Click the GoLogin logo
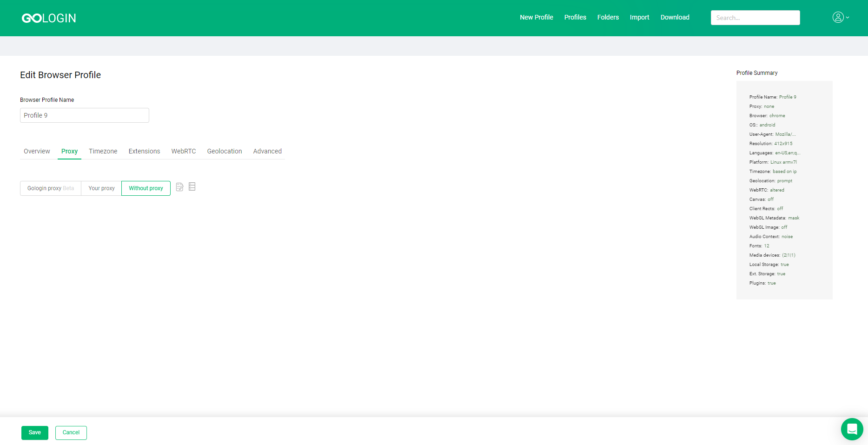The width and height of the screenshot is (868, 445). click(48, 18)
